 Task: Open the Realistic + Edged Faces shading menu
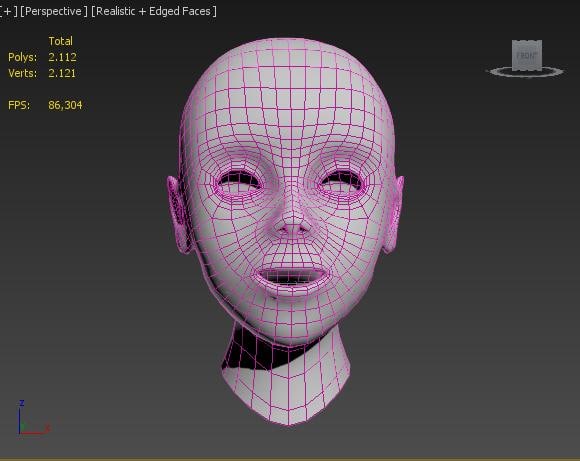pos(154,11)
